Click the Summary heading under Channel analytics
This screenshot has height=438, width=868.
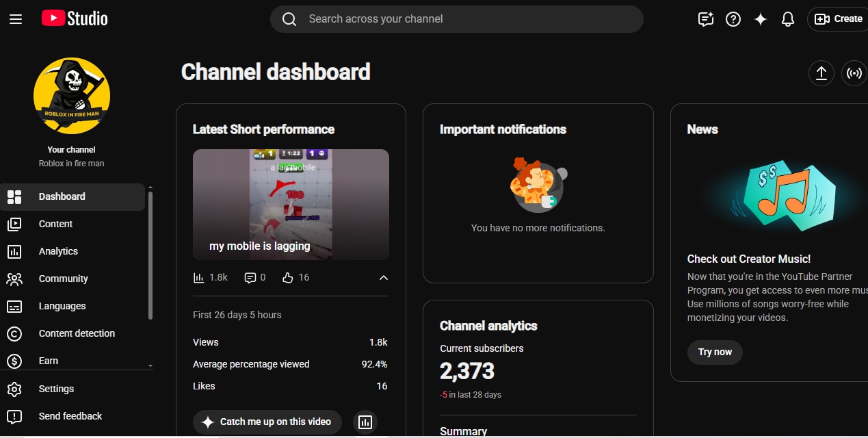point(464,431)
